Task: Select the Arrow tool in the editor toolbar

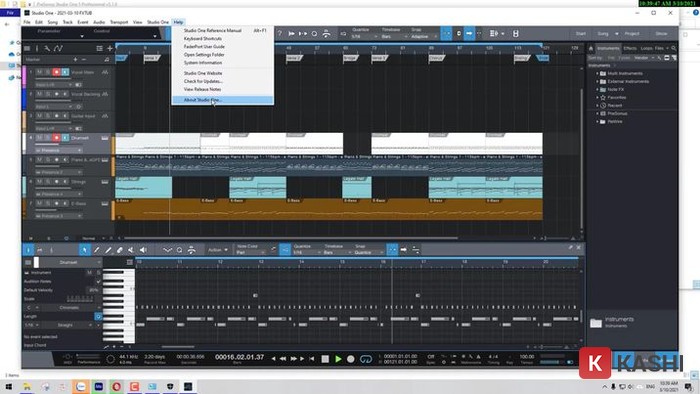Action: coord(84,250)
